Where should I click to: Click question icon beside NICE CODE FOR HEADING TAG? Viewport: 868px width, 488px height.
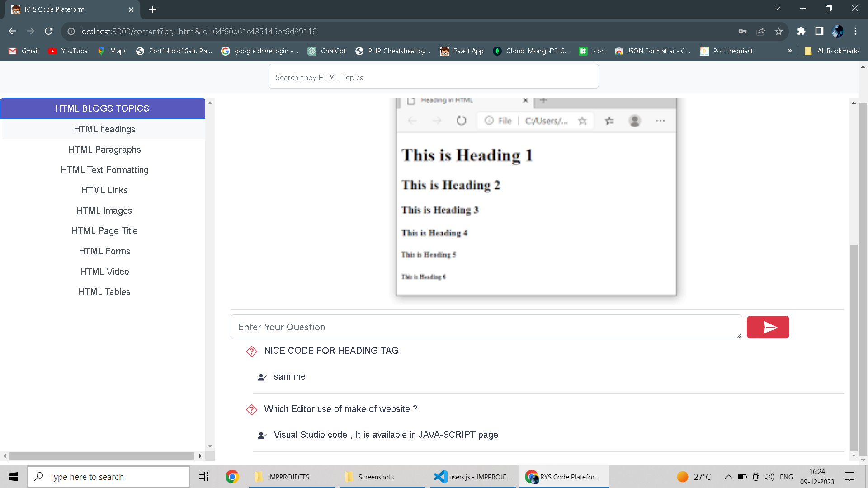(x=252, y=352)
